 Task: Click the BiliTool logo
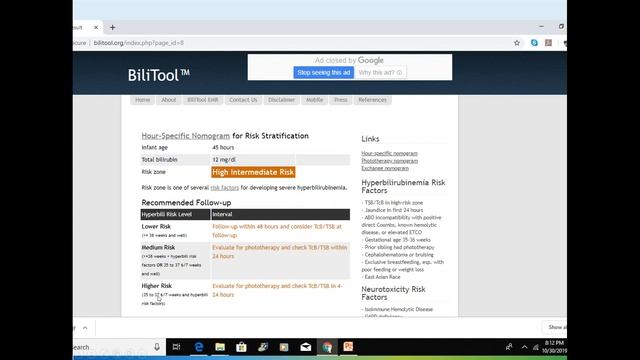pyautogui.click(x=159, y=75)
